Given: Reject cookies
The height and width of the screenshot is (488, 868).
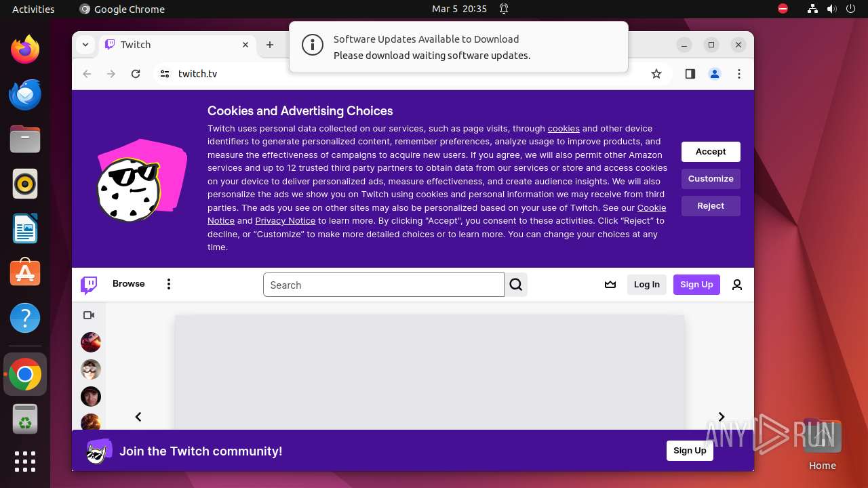Looking at the screenshot, I should click(x=711, y=206).
